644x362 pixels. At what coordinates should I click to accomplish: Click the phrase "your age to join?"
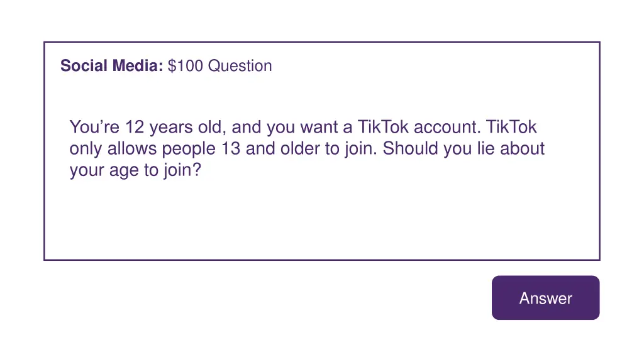click(x=135, y=170)
